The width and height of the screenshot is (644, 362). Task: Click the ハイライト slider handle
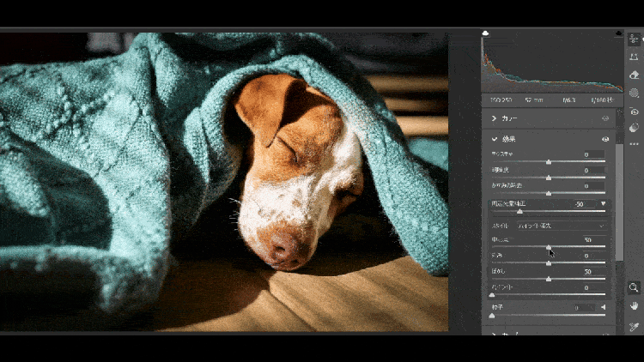tap(492, 295)
